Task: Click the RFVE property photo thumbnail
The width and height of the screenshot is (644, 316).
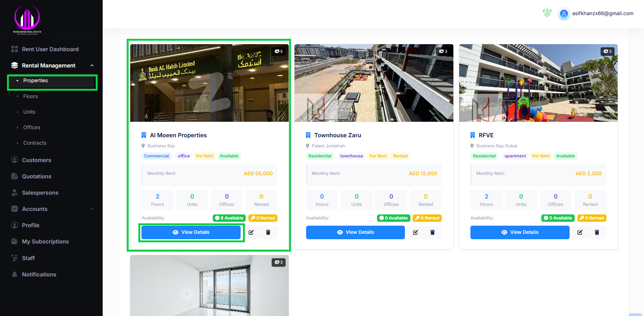Action: click(538, 83)
